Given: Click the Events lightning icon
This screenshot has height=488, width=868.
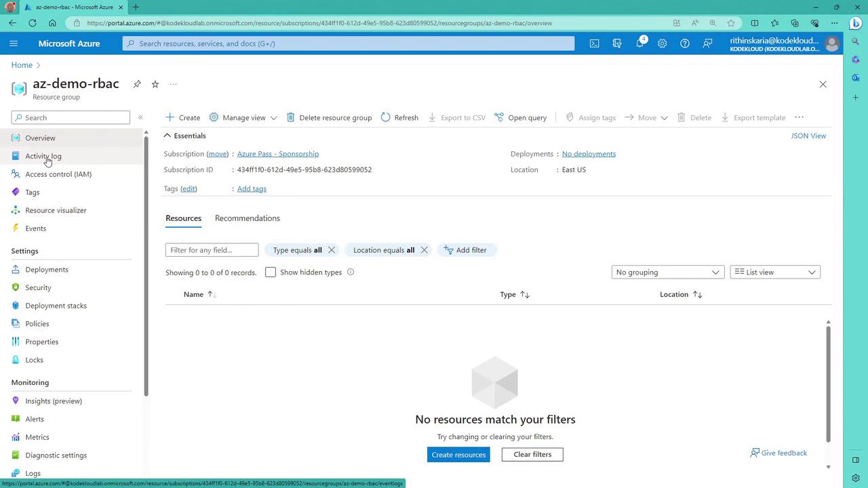Looking at the screenshot, I should click(16, 228).
